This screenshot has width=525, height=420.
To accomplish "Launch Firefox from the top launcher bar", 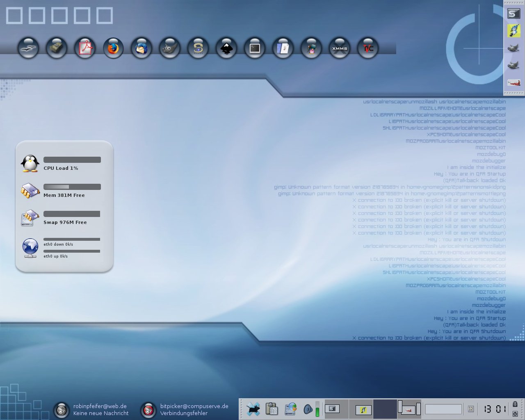I will 113,48.
